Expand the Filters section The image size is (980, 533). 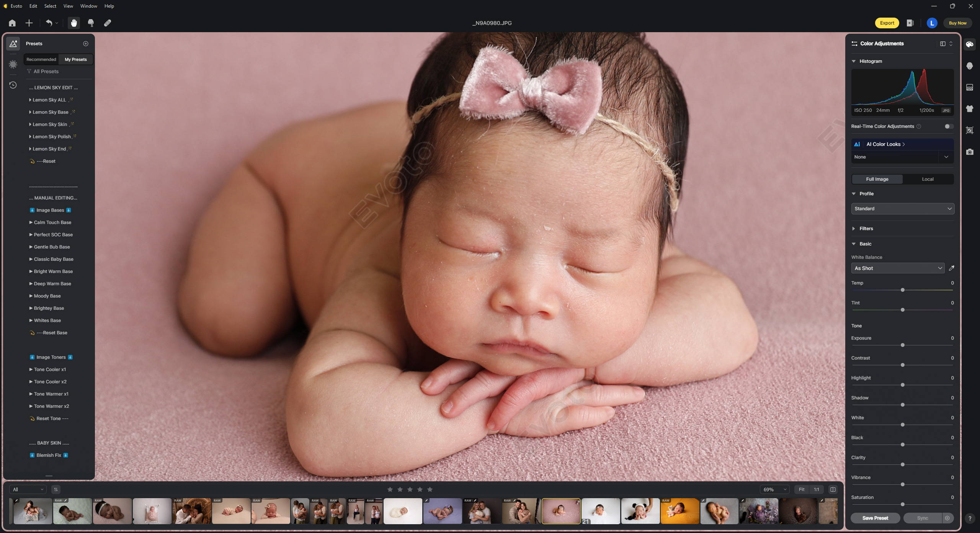[x=866, y=229]
